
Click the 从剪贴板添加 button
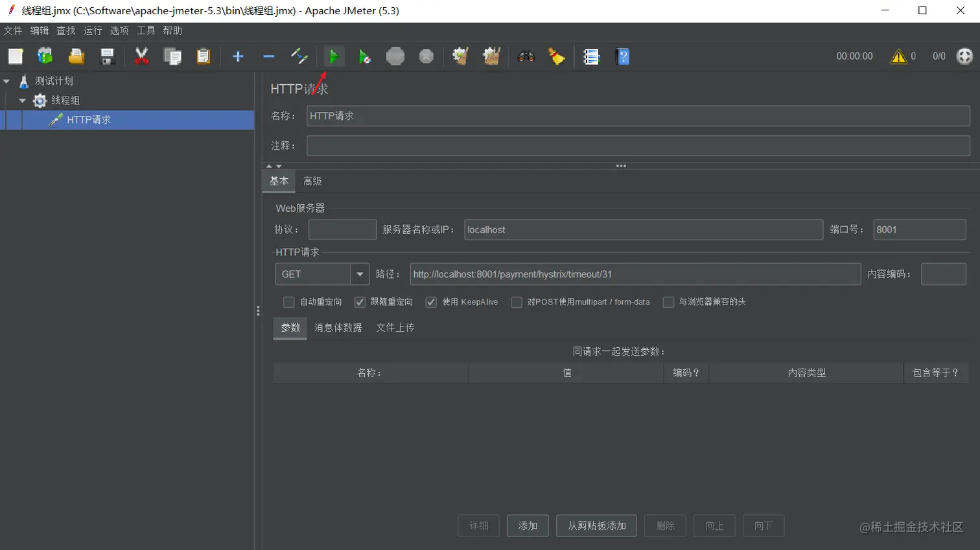[x=597, y=526]
